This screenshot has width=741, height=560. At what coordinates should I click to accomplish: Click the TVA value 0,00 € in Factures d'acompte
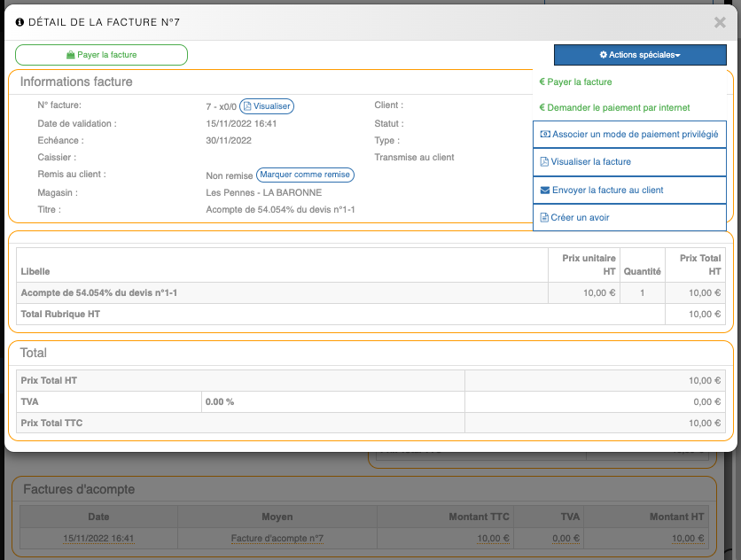coord(565,539)
